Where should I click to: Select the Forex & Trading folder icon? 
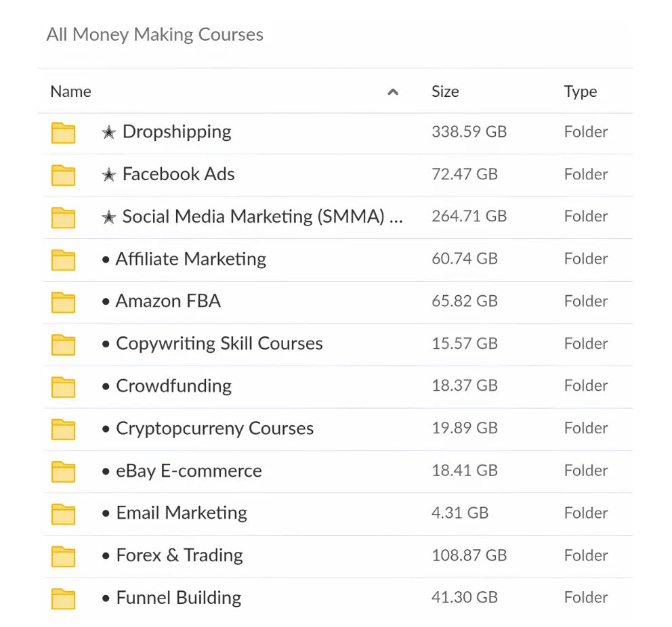(63, 556)
